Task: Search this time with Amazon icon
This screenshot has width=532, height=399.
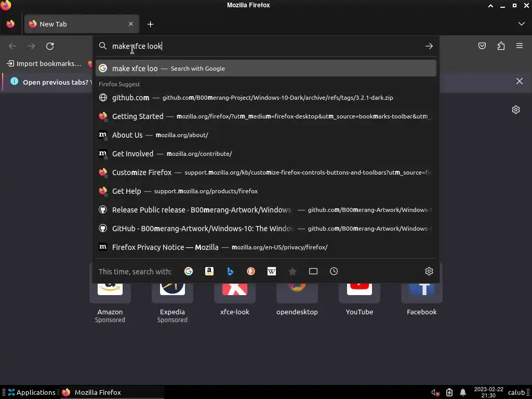Action: click(209, 271)
